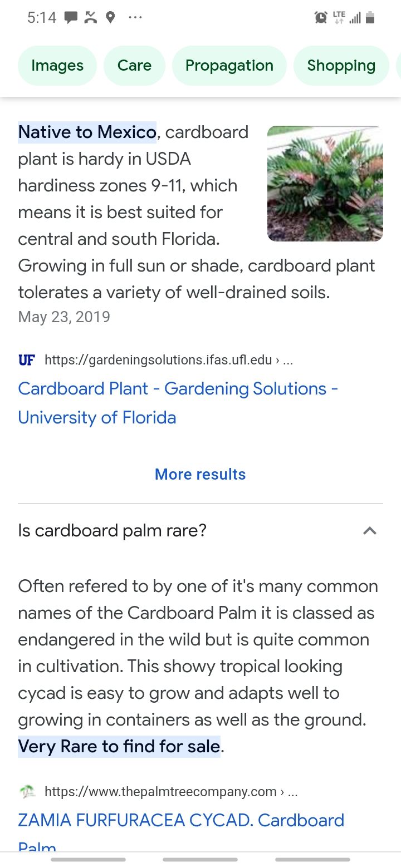Screen dimensions: 401x868
Task: Tap the battery status icon
Action: click(370, 18)
